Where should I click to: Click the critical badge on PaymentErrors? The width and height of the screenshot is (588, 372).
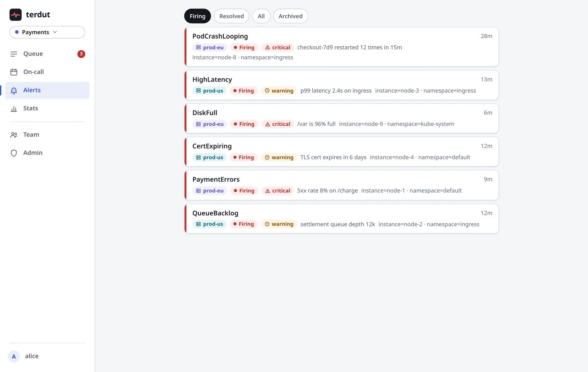click(277, 191)
